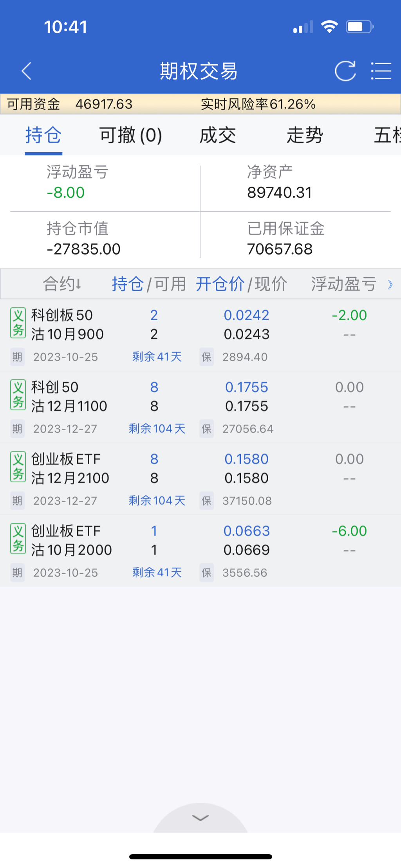Open the list menu icon
The width and height of the screenshot is (401, 868).
click(x=381, y=71)
